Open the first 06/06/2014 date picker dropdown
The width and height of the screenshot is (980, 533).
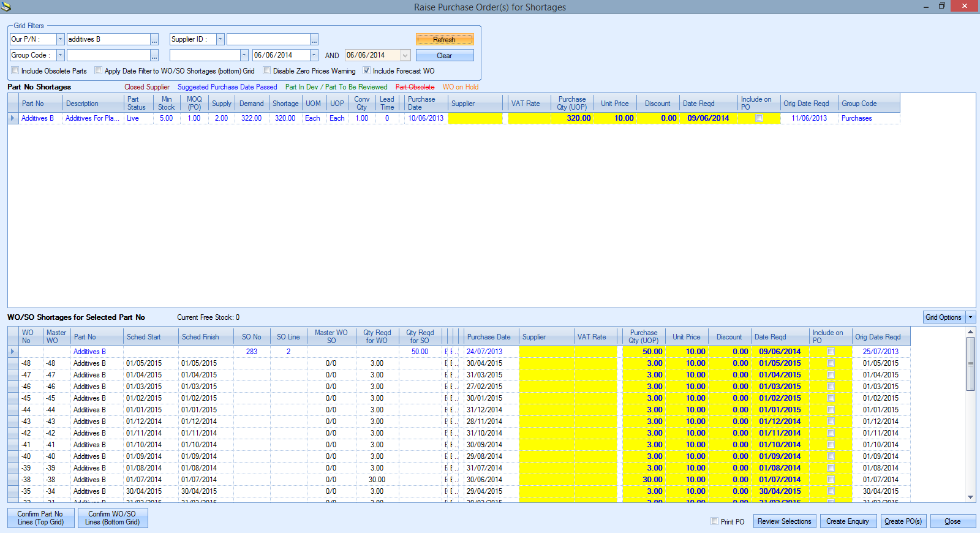point(314,55)
